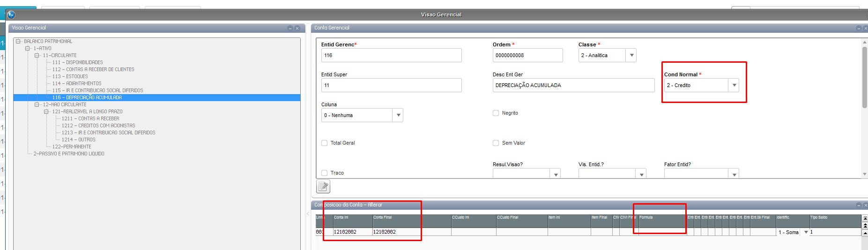Viewport: 868px width, 250px height.
Task: Open the Identific. 1 - Soma dropdown
Action: [806, 232]
